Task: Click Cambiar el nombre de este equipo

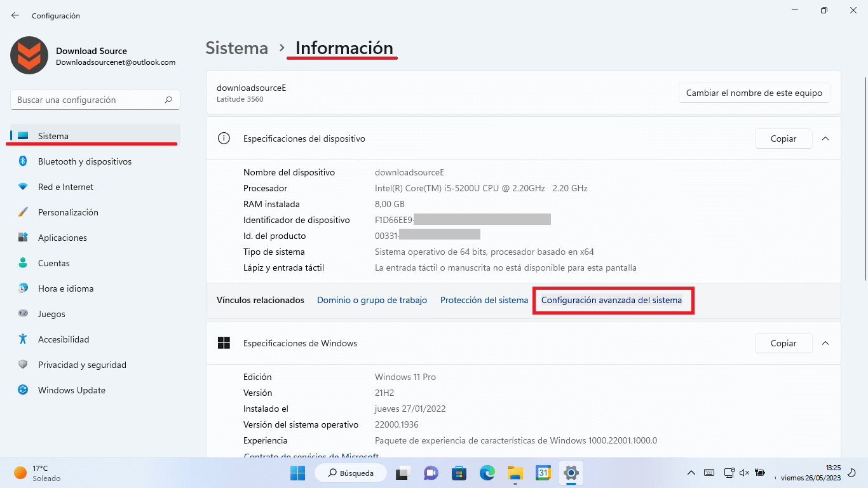Action: [x=754, y=93]
